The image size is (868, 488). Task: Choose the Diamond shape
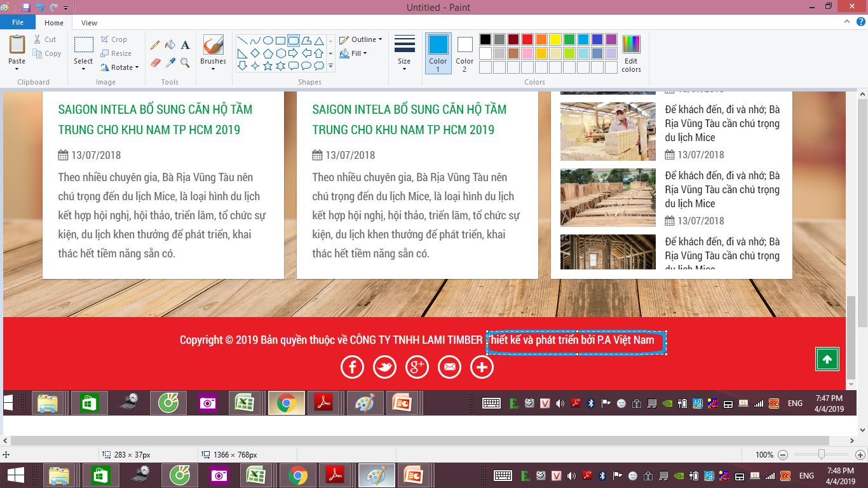[x=255, y=53]
